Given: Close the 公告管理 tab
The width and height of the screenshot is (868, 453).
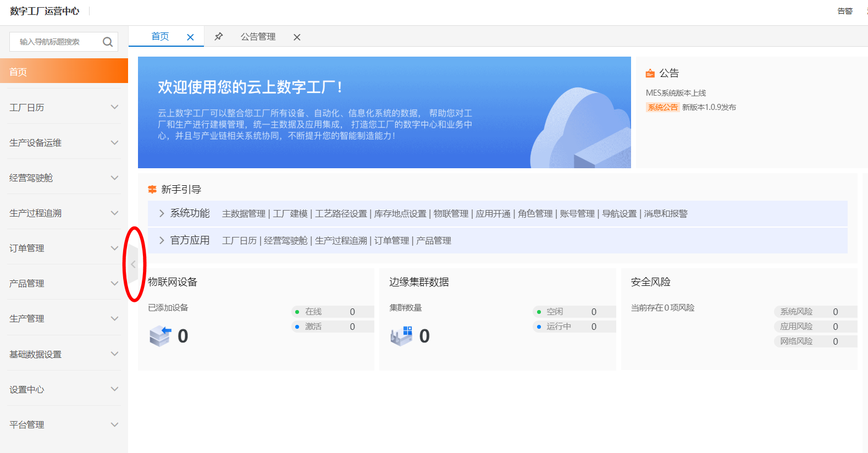Looking at the screenshot, I should click(x=297, y=37).
